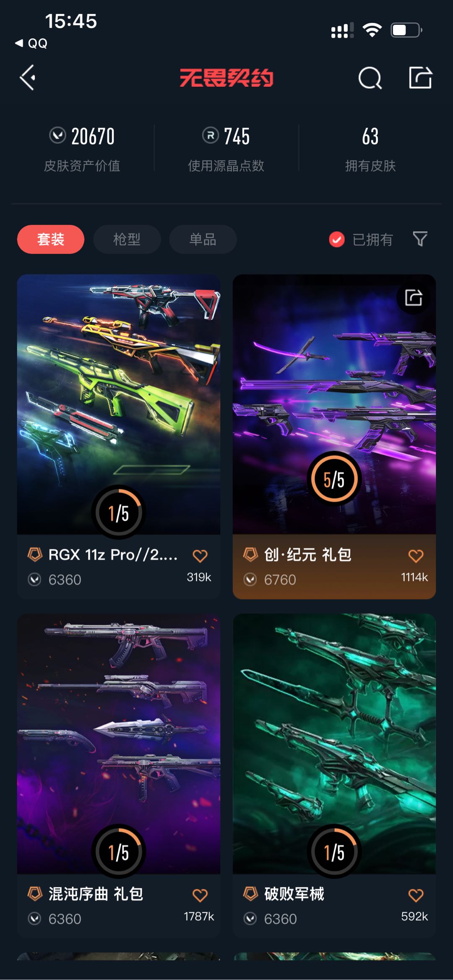
Task: Favorite the RGX 11z Pro bundle heart
Action: (200, 556)
